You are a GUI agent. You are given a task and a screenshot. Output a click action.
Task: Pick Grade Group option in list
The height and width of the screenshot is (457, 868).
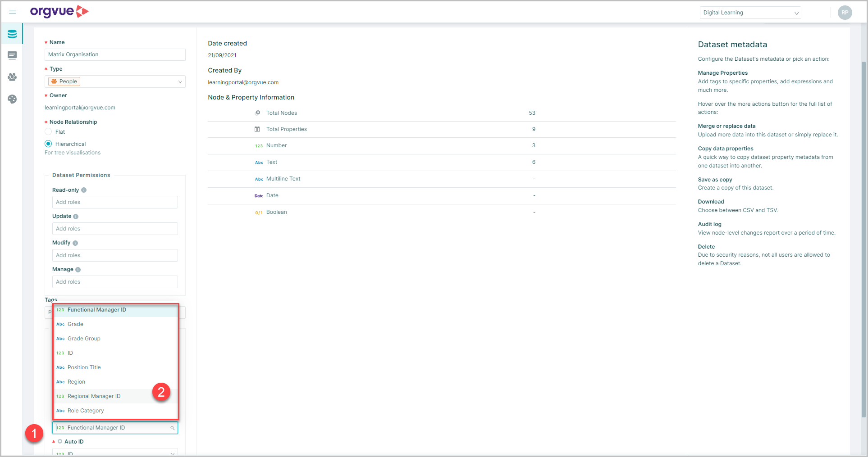(84, 339)
